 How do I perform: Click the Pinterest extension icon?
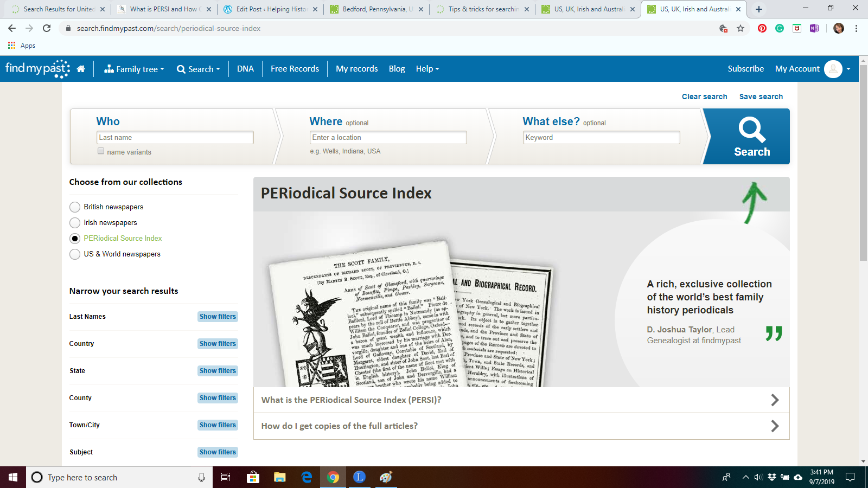coord(762,28)
